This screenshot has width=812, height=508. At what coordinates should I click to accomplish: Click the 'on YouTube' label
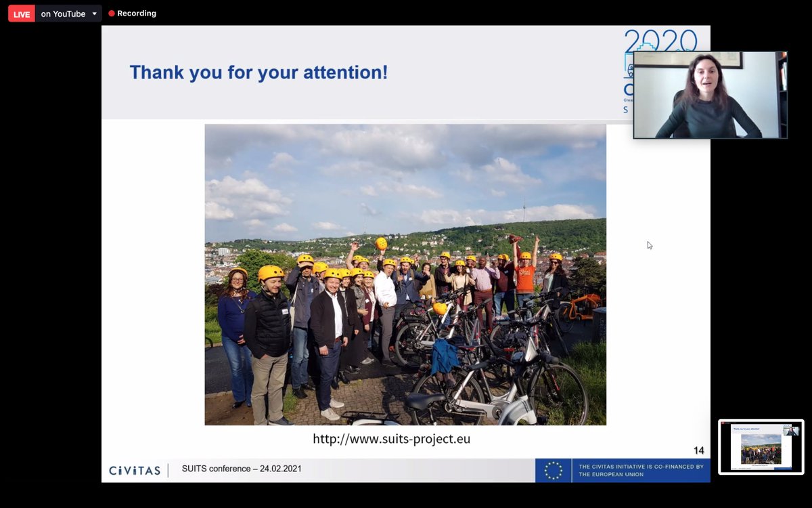click(x=63, y=14)
